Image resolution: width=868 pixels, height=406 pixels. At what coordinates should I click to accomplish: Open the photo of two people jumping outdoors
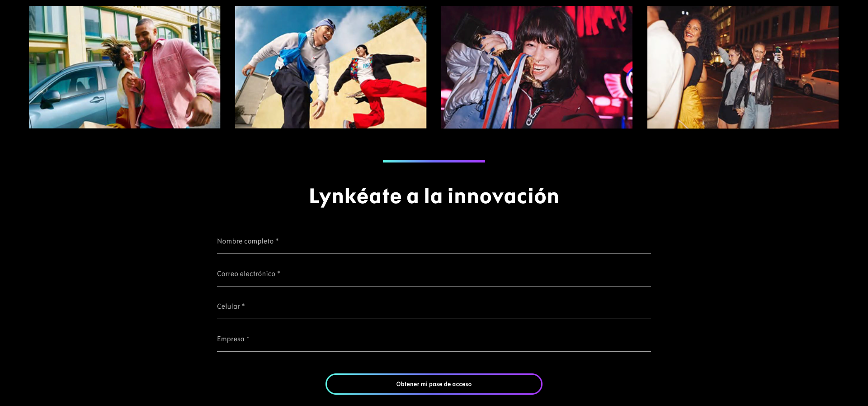(330, 67)
